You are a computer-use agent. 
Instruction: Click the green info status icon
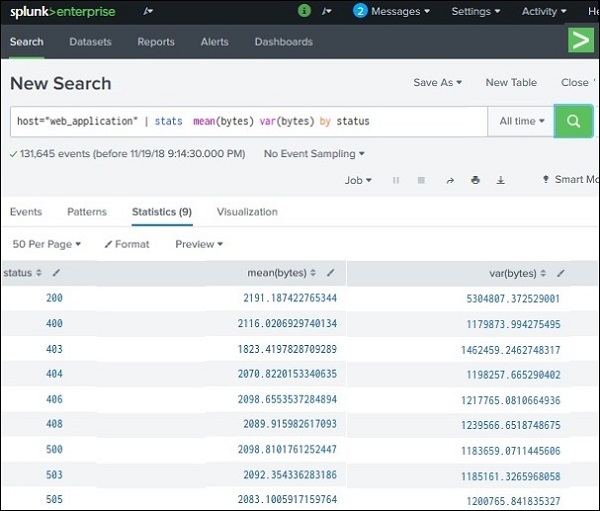pyautogui.click(x=305, y=11)
